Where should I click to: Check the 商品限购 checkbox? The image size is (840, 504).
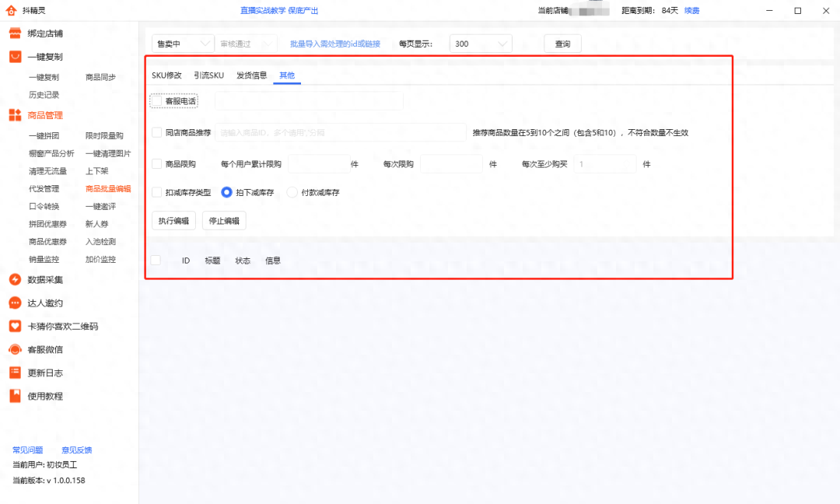(157, 164)
